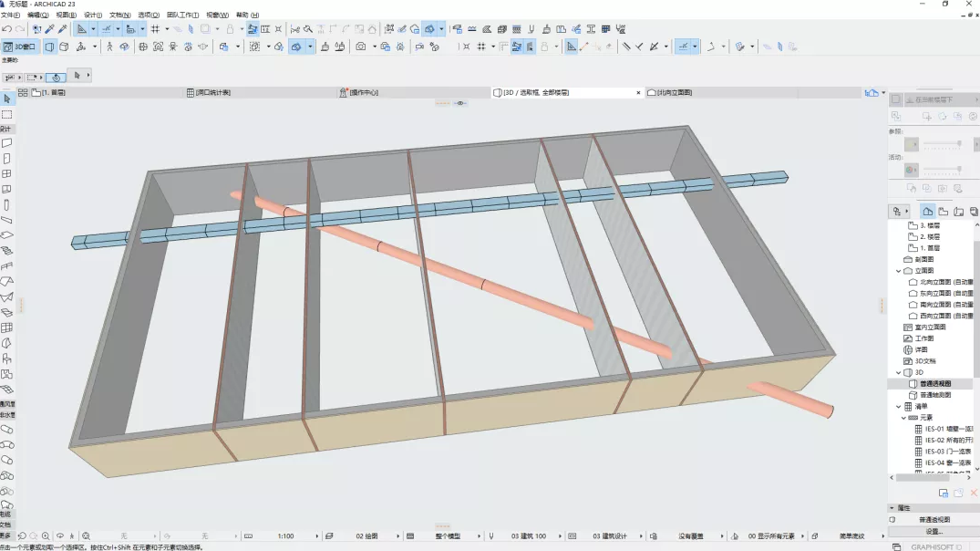Select the Wall tool in toolbox

6,143
